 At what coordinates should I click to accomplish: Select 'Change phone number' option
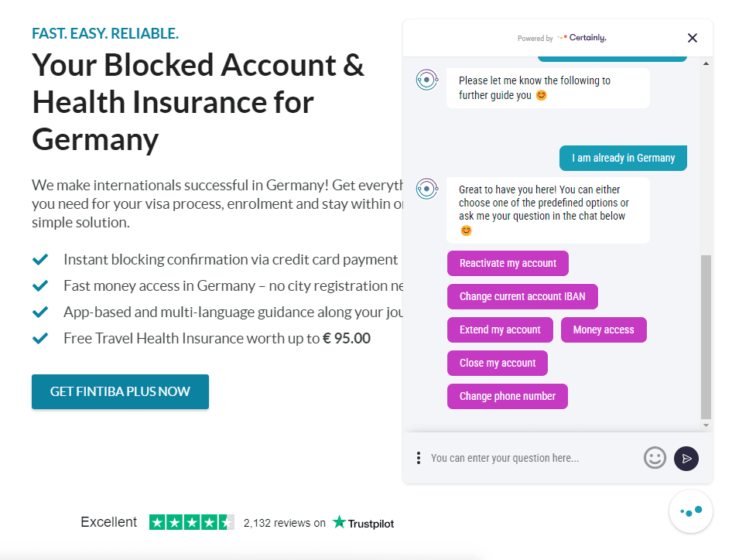(x=507, y=396)
